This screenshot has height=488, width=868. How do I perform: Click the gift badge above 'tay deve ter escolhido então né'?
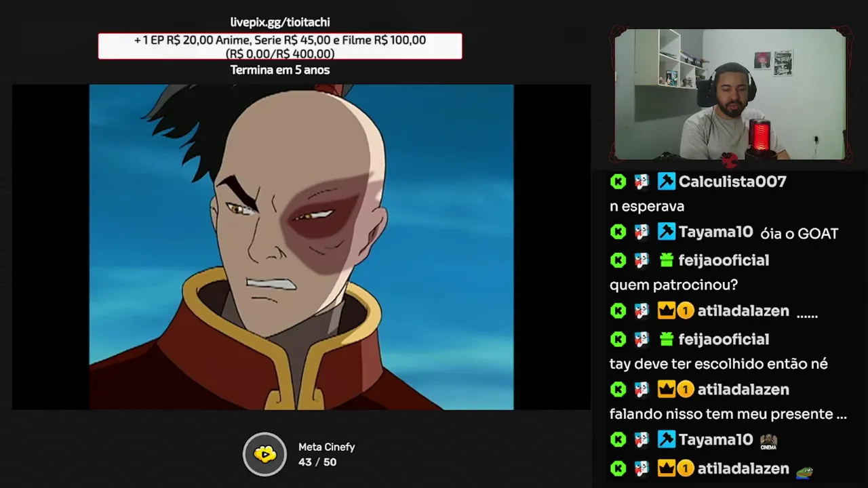[x=666, y=339]
